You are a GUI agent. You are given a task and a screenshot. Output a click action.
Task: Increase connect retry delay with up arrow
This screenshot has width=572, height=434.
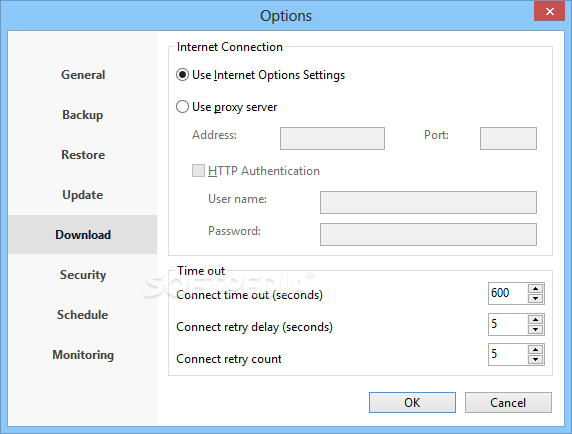point(535,319)
